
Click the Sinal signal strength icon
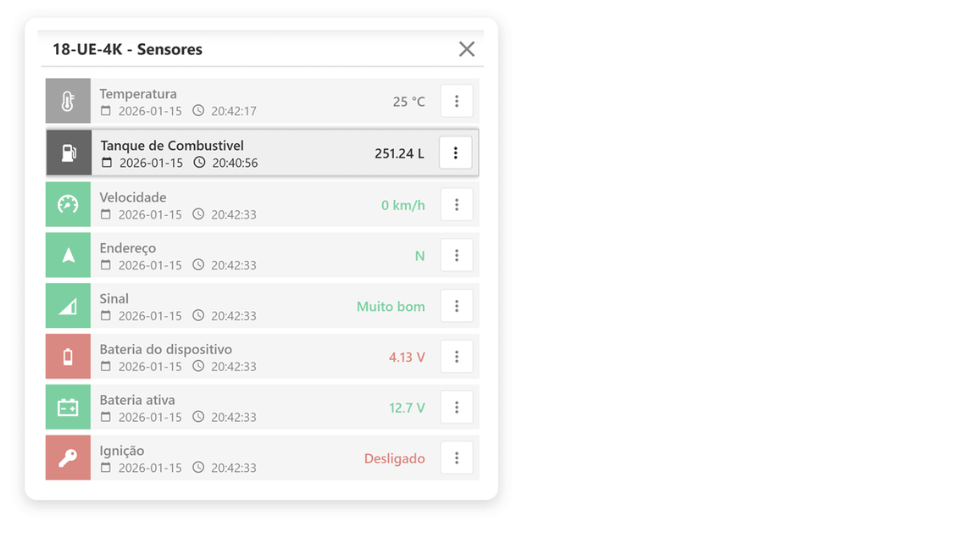coord(68,306)
